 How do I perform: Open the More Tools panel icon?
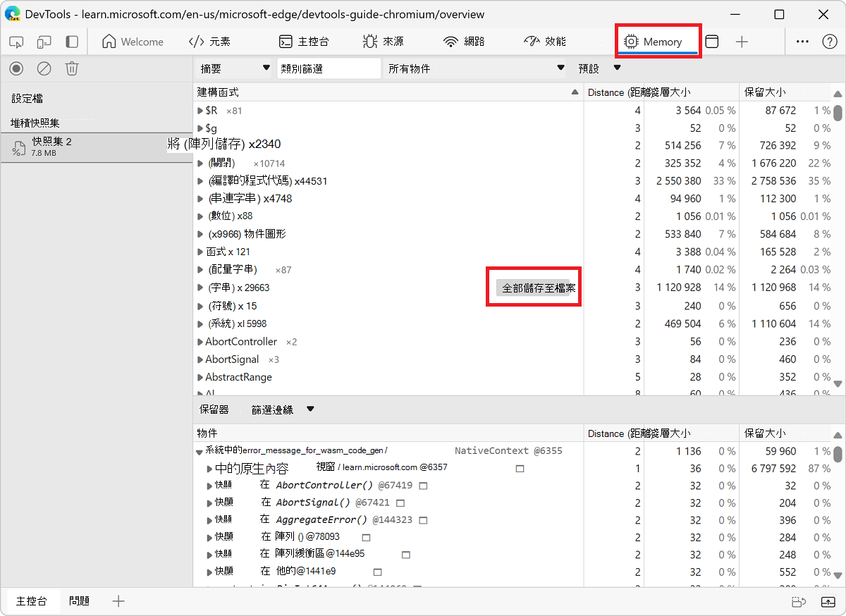coord(712,42)
